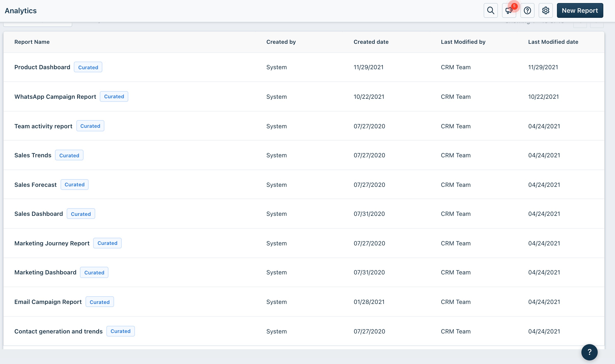Open the Sales Dashboard report
The width and height of the screenshot is (615, 364).
(39, 214)
